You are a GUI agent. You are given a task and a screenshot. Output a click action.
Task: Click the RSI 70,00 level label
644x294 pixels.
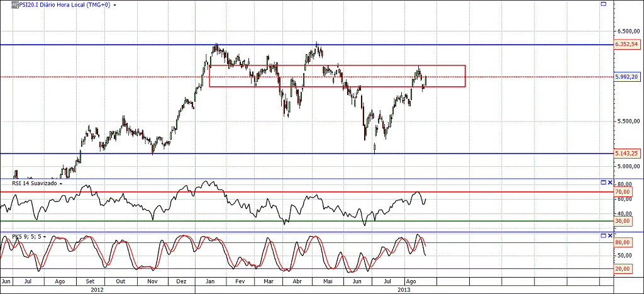click(x=623, y=191)
